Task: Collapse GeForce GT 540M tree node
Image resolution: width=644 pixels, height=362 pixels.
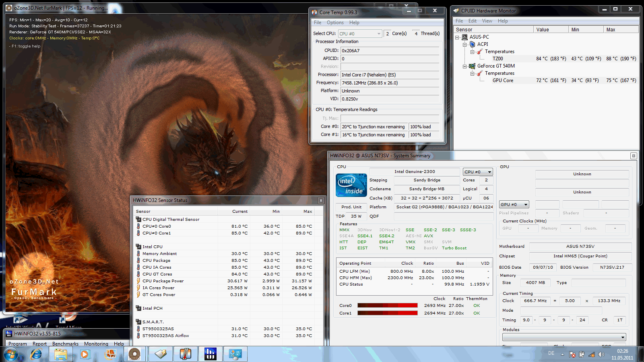Action: point(464,66)
